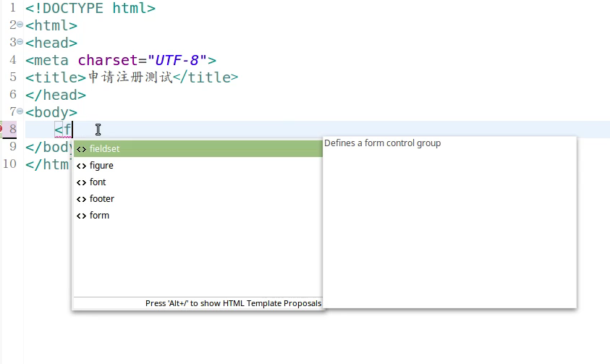Collapse the html element fold on line 2

[20, 25]
